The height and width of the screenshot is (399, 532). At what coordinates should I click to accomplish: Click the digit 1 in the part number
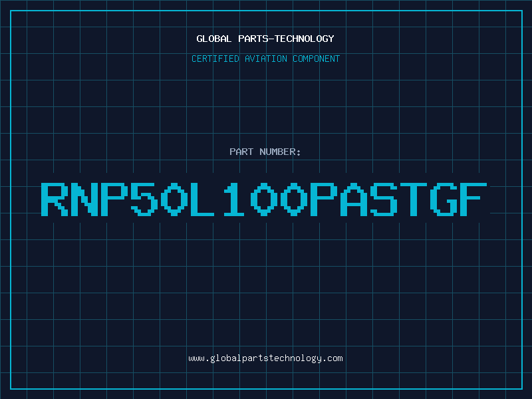pos(235,199)
